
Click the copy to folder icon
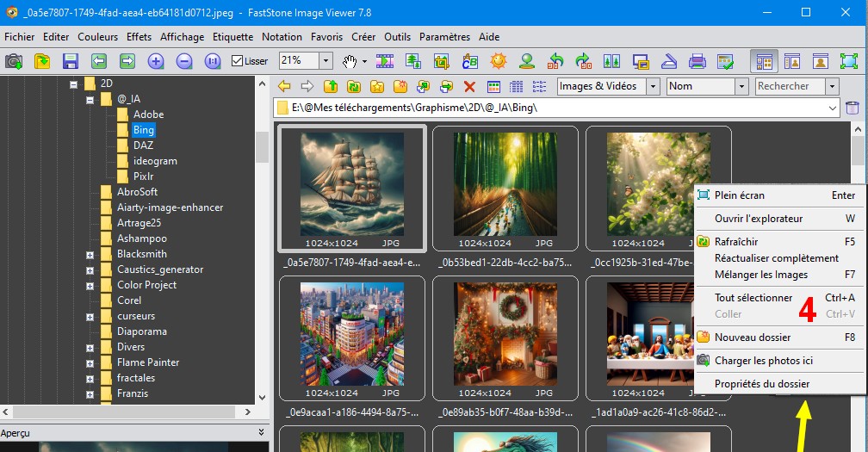coord(424,86)
